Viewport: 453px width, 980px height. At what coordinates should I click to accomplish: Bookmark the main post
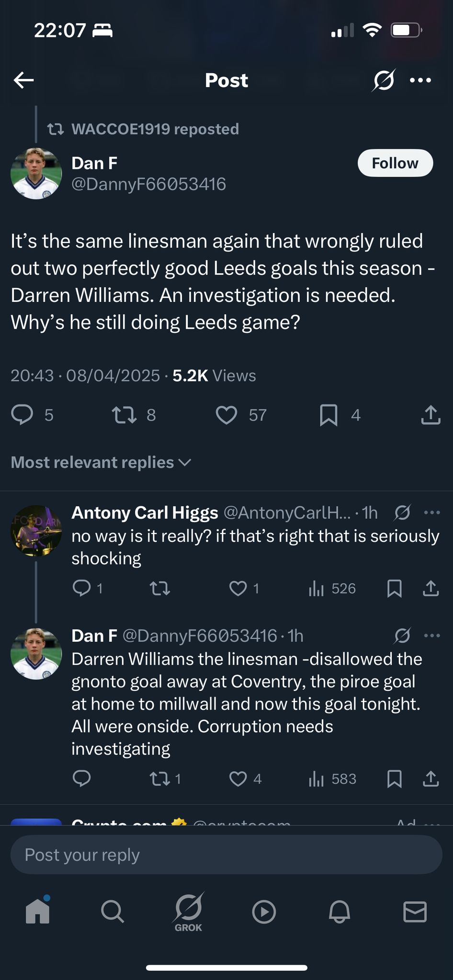tap(328, 415)
